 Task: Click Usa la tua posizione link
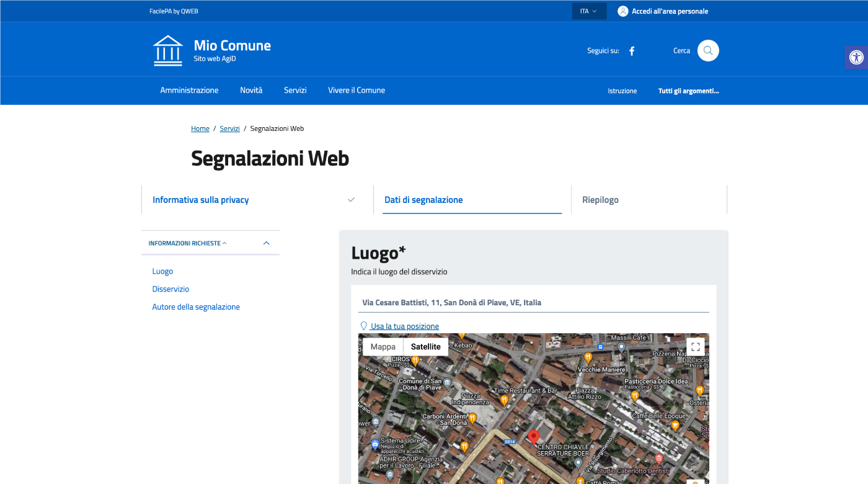point(405,326)
